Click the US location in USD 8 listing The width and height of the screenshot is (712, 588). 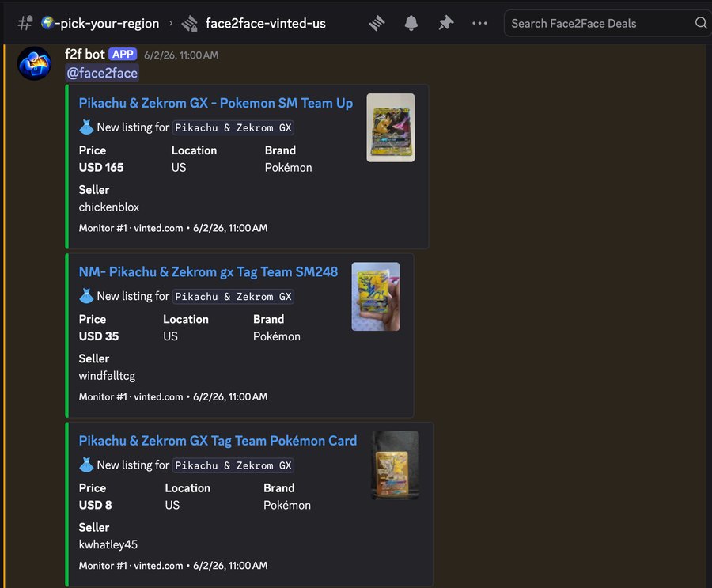click(x=172, y=505)
